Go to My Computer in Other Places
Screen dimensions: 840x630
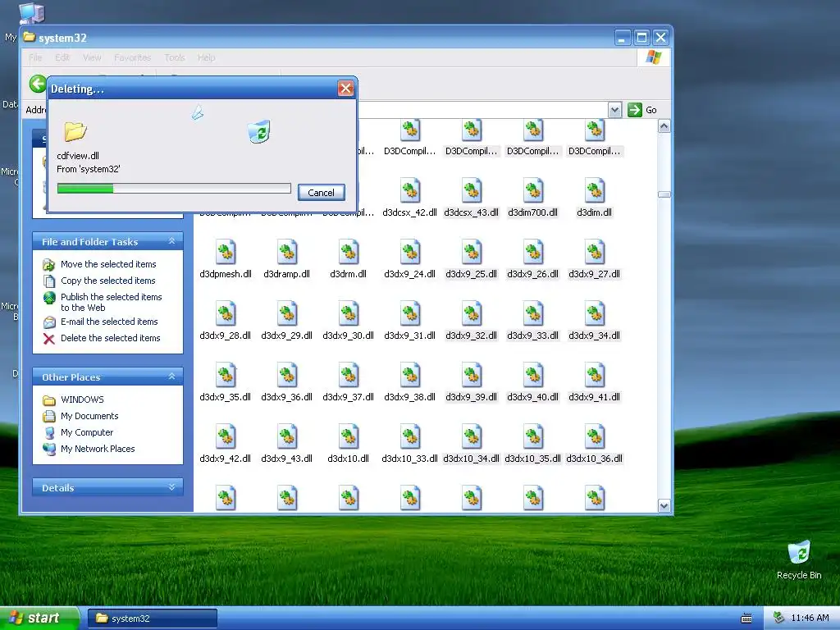[x=87, y=432]
